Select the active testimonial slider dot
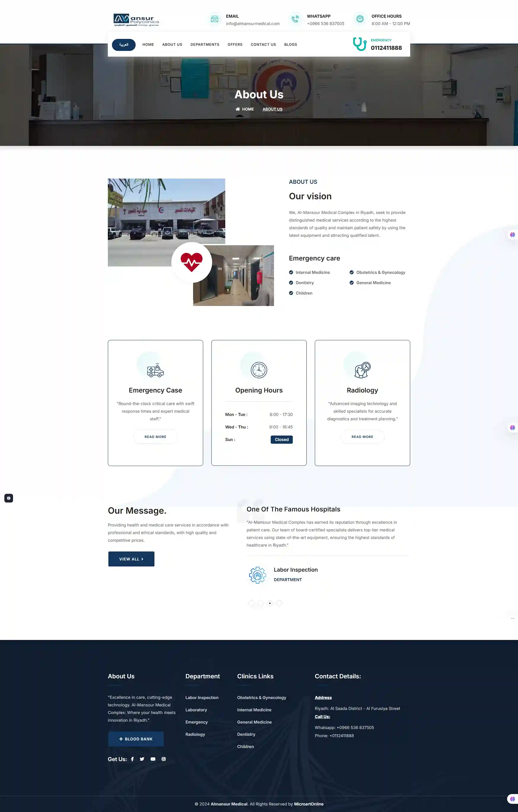 coord(270,603)
